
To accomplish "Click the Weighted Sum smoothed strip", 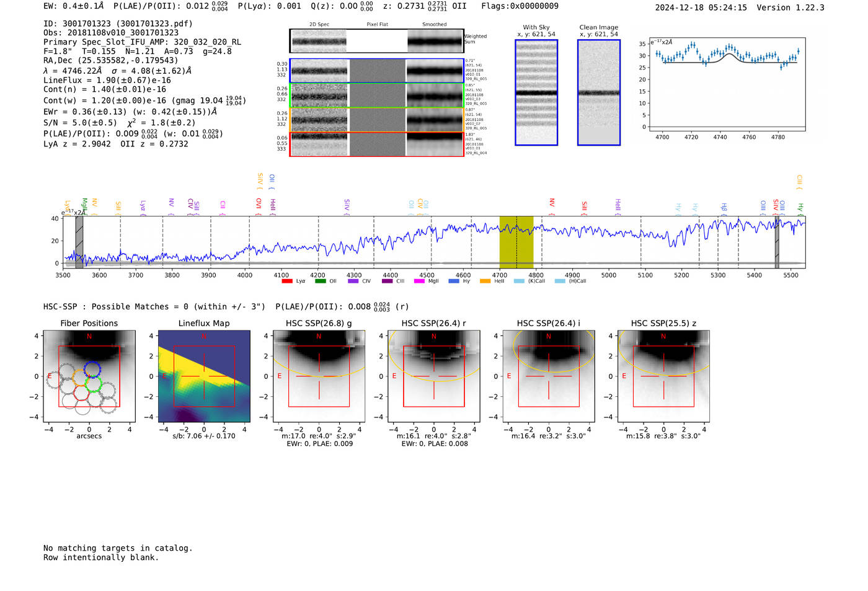I will (x=435, y=41).
